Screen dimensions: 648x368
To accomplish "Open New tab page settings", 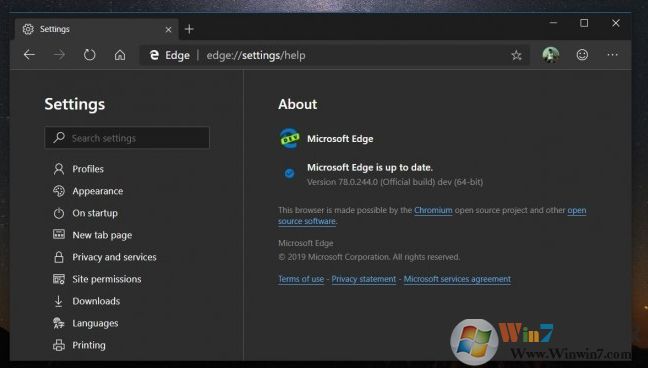I will pos(102,235).
